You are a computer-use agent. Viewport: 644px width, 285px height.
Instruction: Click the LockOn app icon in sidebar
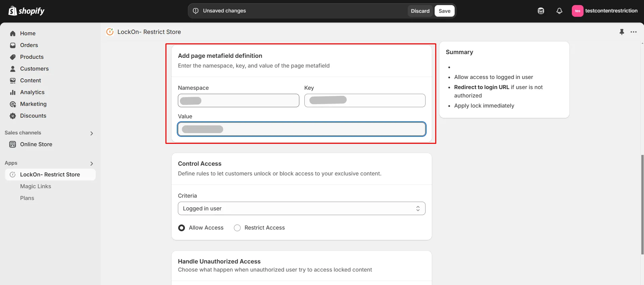tap(13, 174)
